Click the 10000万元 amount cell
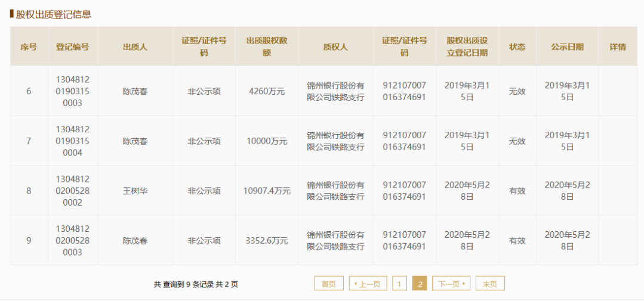Image resolution: width=644 pixels, height=301 pixels. [x=267, y=141]
